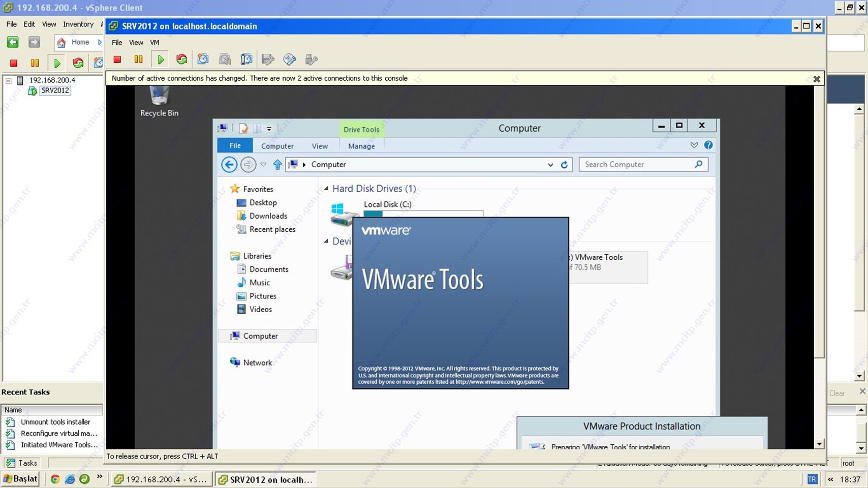Open Explorer Help via the question mark icon

click(x=708, y=145)
